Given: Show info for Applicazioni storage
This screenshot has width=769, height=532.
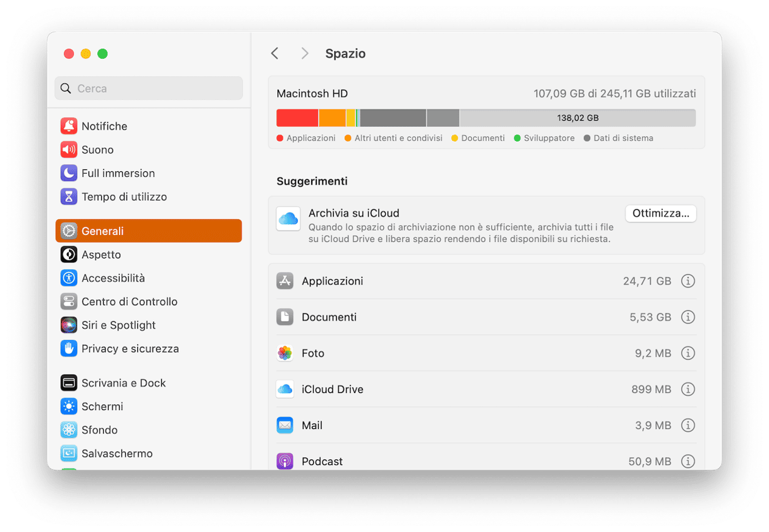Looking at the screenshot, I should point(688,281).
